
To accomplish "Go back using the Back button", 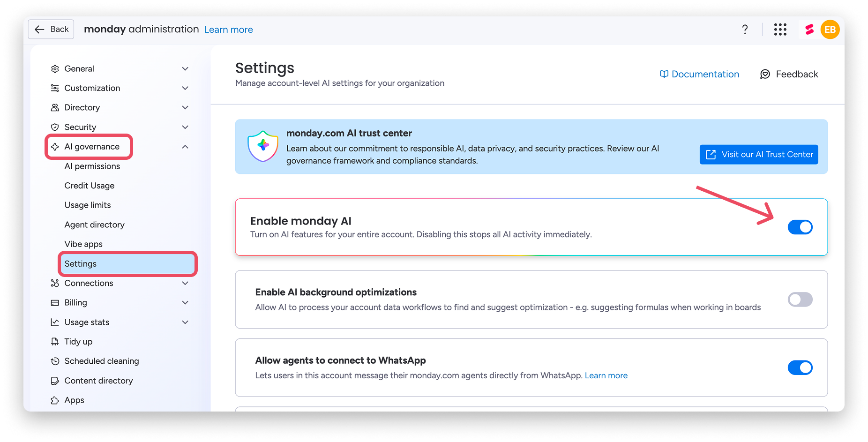I will 51,29.
